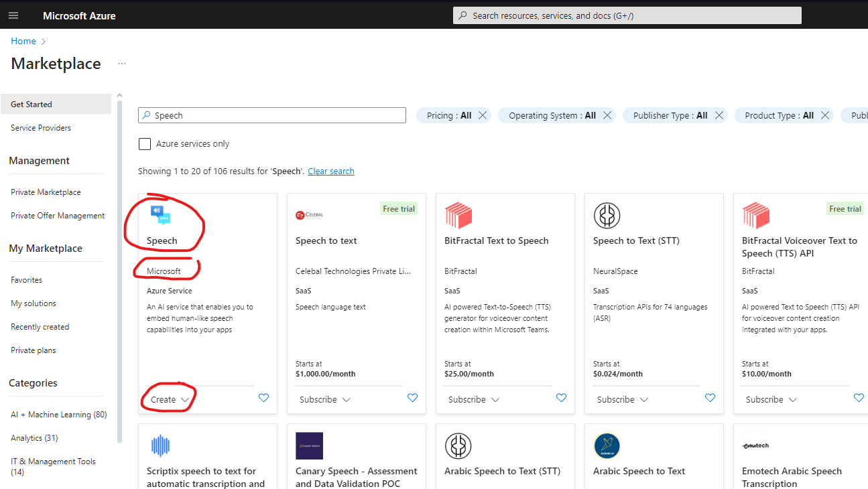
Task: Click the Emotech logo
Action: coord(755,445)
